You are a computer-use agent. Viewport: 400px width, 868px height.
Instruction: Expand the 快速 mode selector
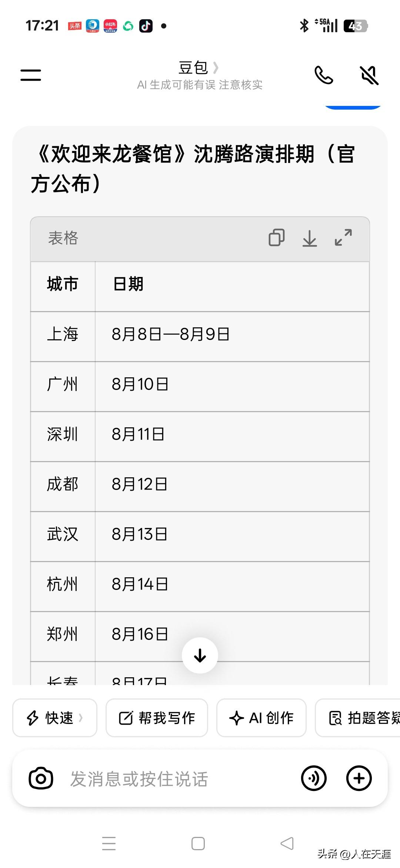tap(55, 718)
